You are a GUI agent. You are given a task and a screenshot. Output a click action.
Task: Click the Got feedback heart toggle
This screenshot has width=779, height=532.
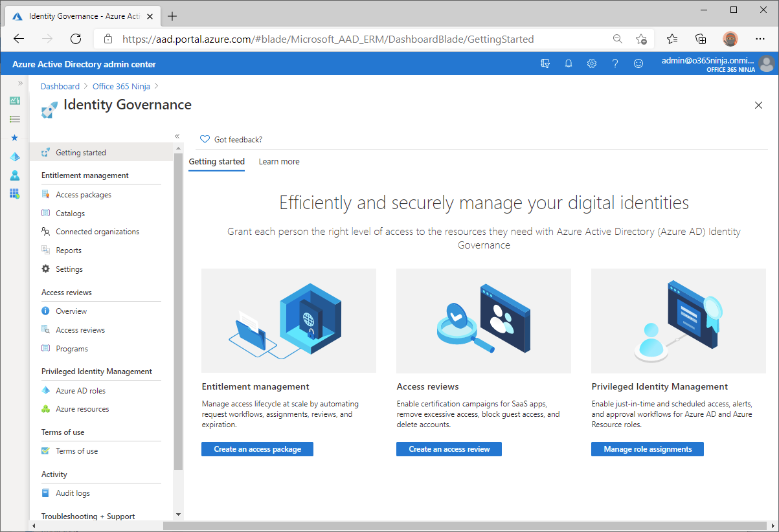pos(205,139)
